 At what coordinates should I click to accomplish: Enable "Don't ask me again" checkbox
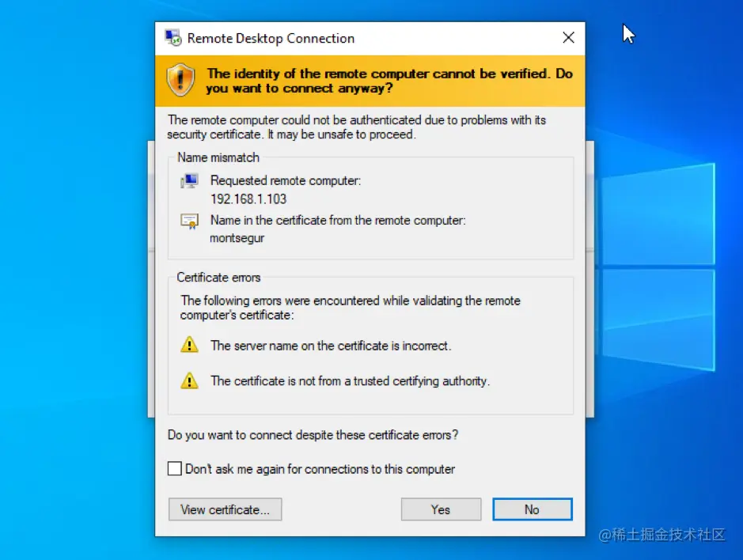pyautogui.click(x=174, y=468)
